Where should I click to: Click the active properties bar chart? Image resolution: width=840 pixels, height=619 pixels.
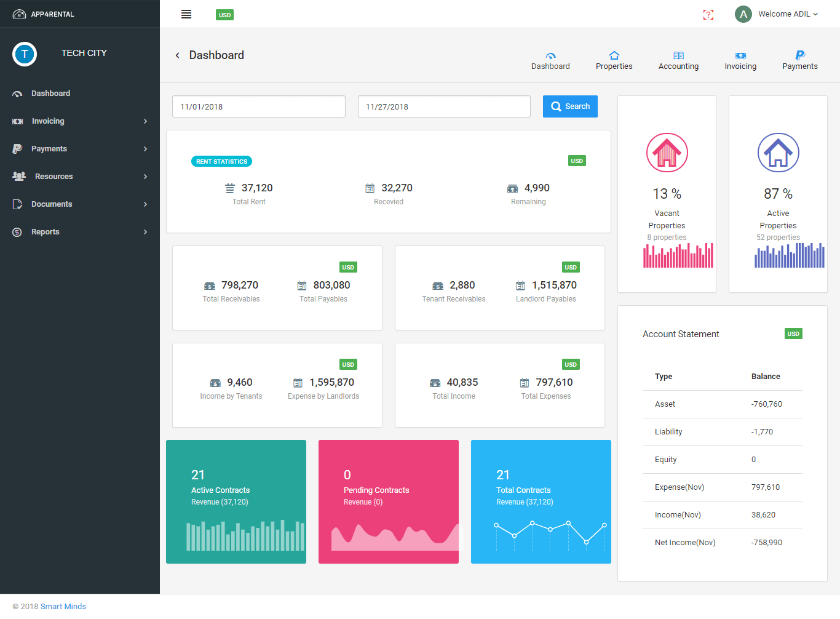click(x=790, y=255)
